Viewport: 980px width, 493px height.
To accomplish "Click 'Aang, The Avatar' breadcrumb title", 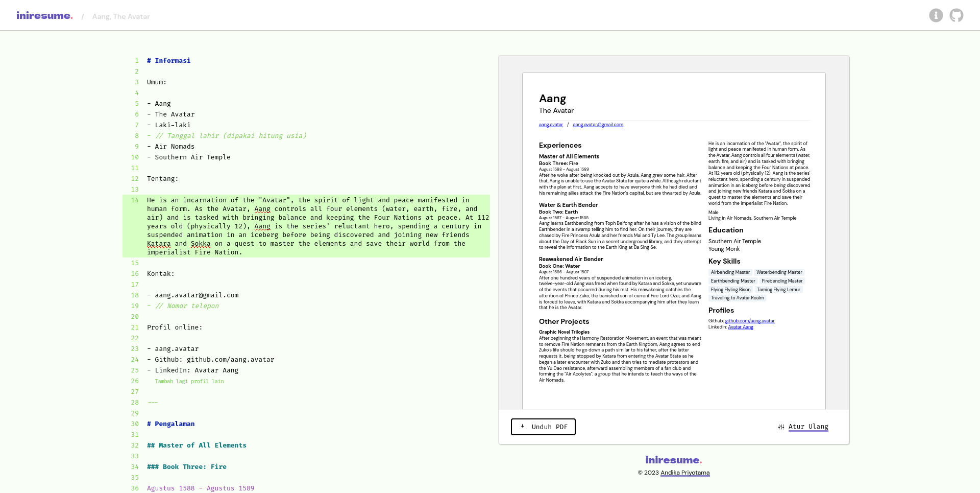I will [x=121, y=16].
